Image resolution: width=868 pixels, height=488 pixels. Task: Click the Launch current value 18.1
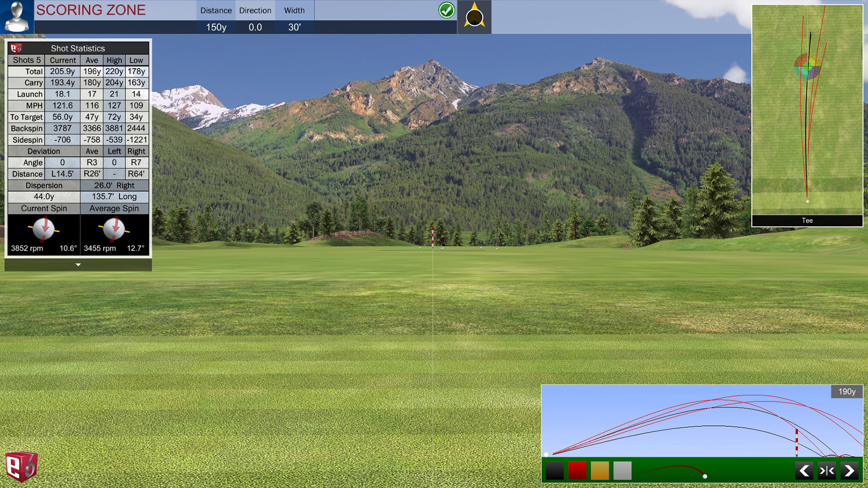click(63, 94)
